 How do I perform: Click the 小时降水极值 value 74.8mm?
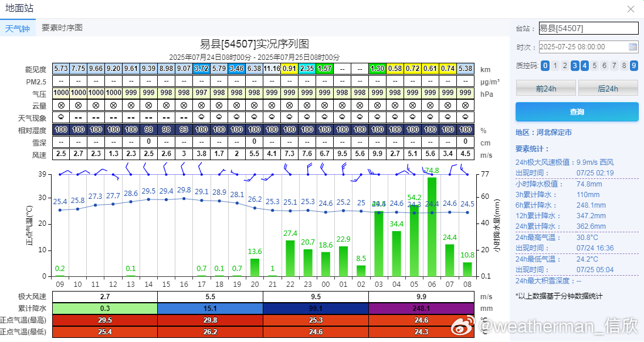tap(589, 184)
